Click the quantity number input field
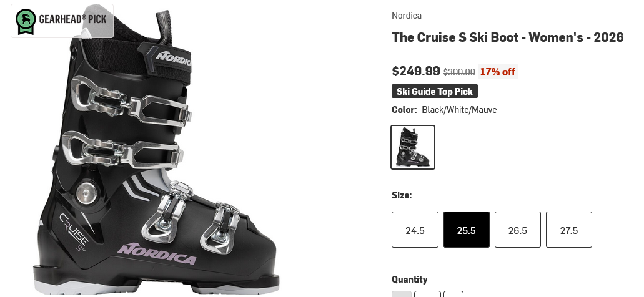The image size is (644, 297). [x=427, y=294]
